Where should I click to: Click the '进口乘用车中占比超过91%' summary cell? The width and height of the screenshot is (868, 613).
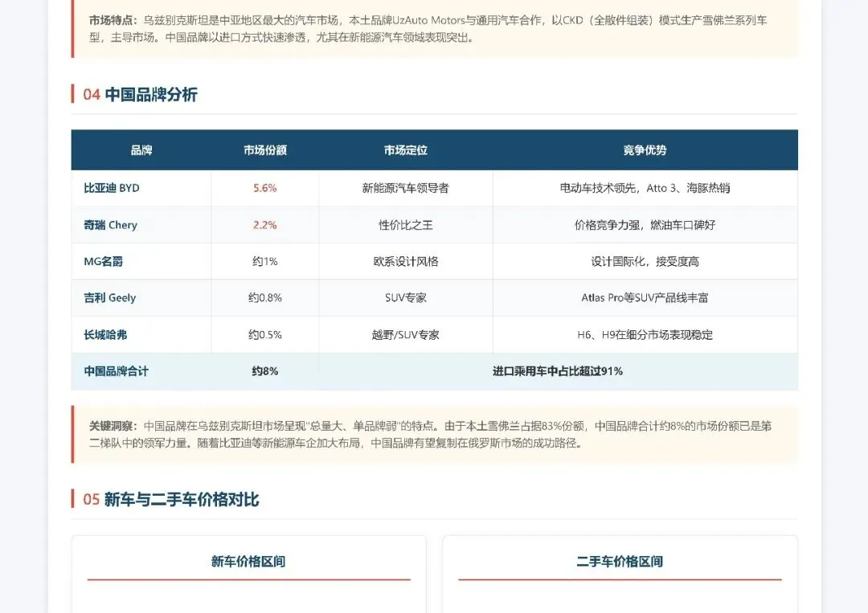coord(558,371)
